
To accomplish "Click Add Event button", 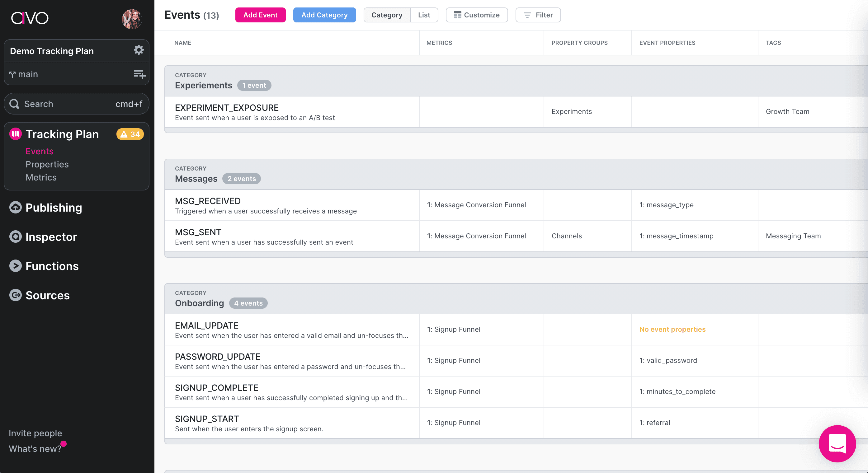I will click(260, 15).
